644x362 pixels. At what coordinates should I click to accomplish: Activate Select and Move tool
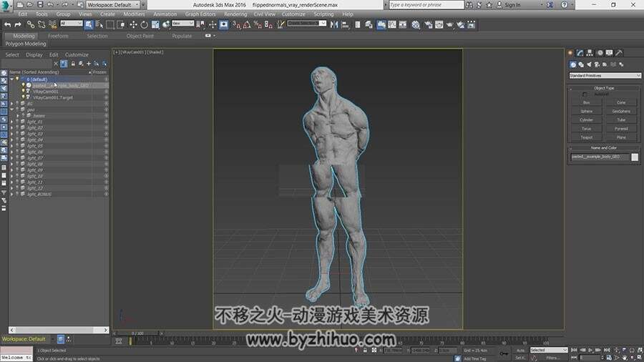click(x=133, y=24)
